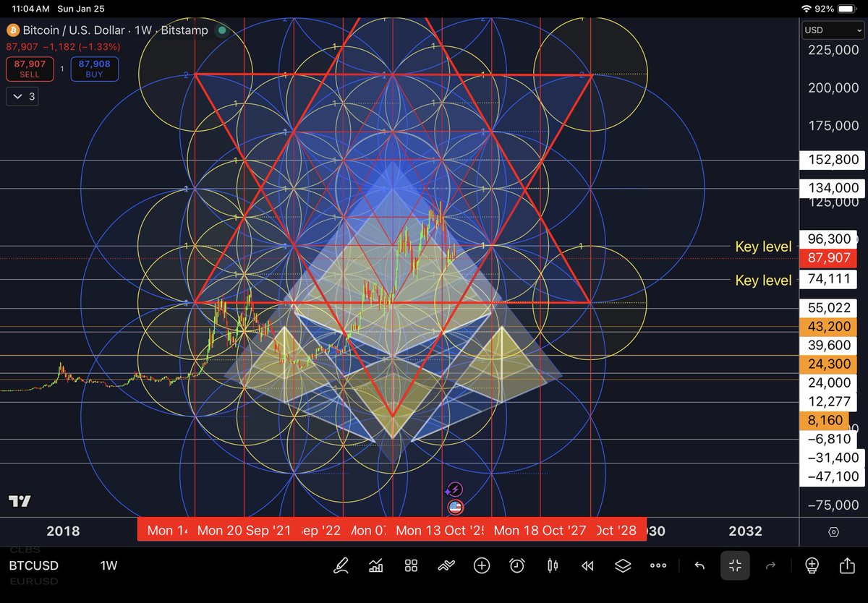Select the orange 43,200 price label

coord(829,327)
